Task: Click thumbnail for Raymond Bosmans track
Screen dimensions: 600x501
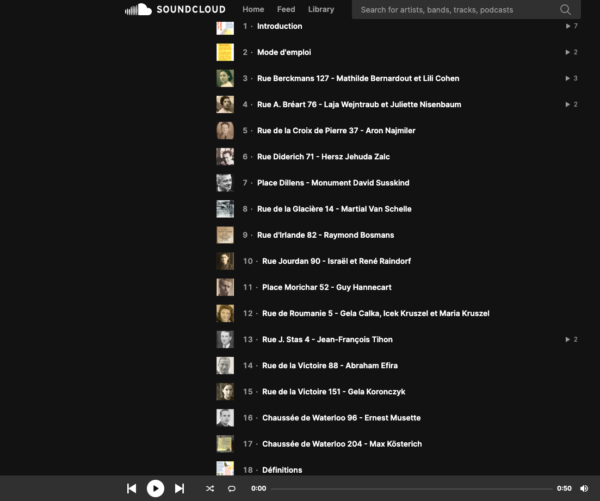Action: [x=225, y=235]
